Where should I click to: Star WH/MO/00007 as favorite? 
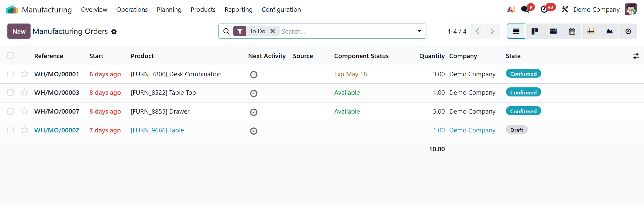coord(25,111)
